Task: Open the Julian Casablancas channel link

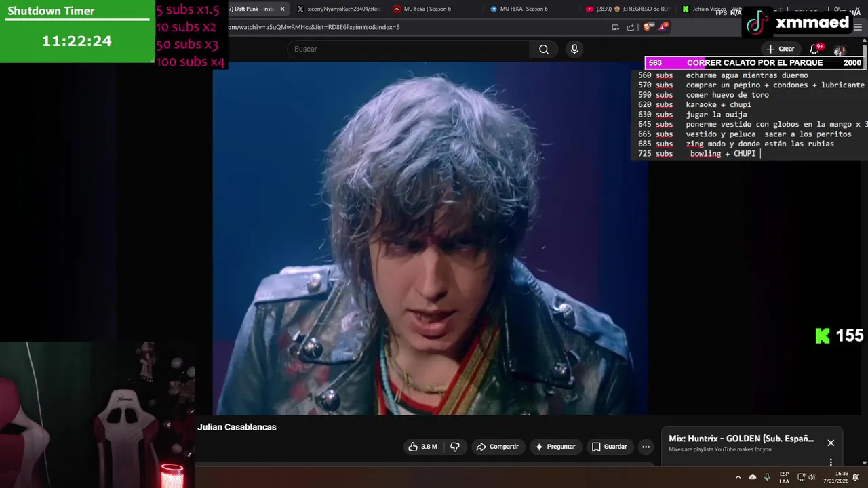Action: pyautogui.click(x=237, y=427)
